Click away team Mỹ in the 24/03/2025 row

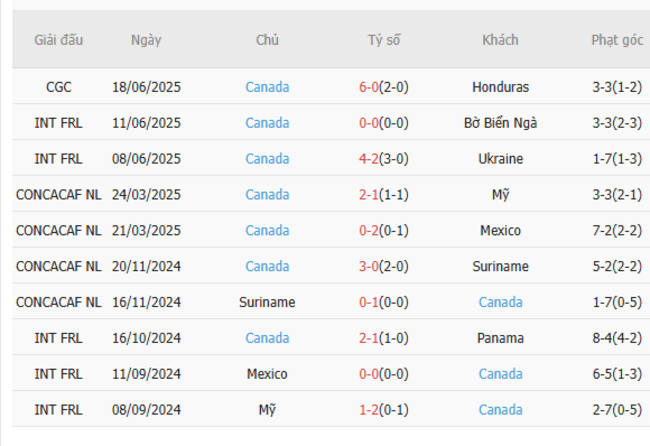[500, 195]
